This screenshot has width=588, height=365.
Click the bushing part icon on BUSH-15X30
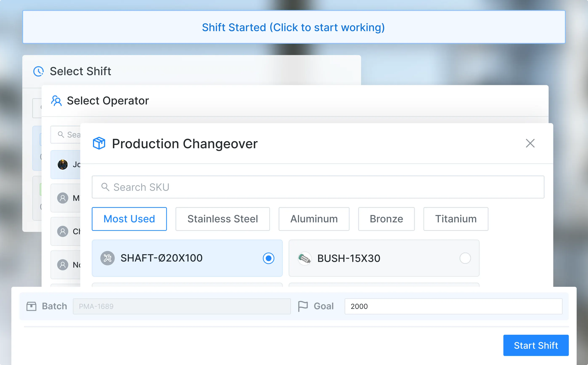pyautogui.click(x=305, y=258)
